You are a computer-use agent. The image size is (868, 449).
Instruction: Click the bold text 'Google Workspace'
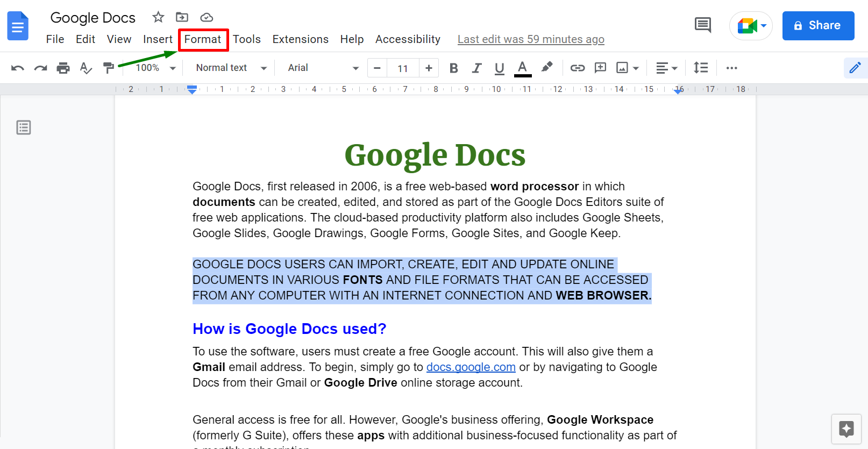pos(600,420)
